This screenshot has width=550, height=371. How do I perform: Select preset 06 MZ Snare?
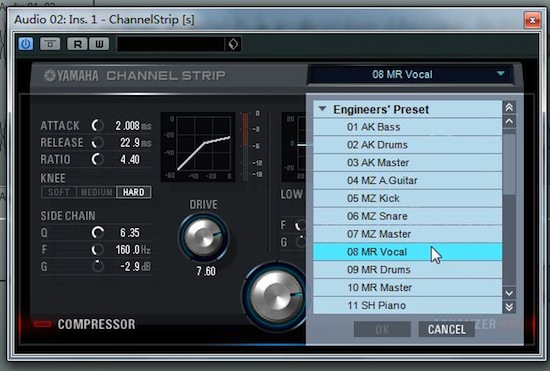pyautogui.click(x=407, y=216)
